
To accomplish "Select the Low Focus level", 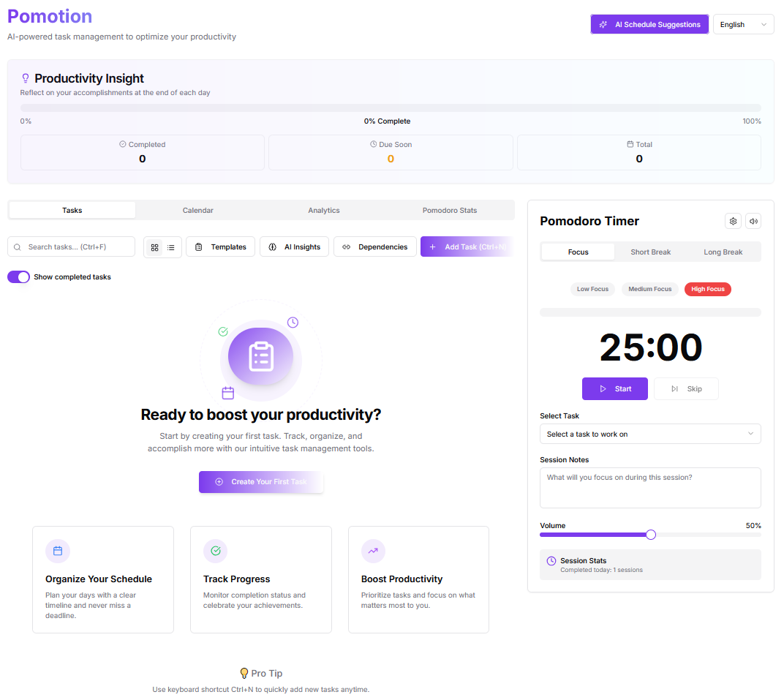I will click(592, 289).
